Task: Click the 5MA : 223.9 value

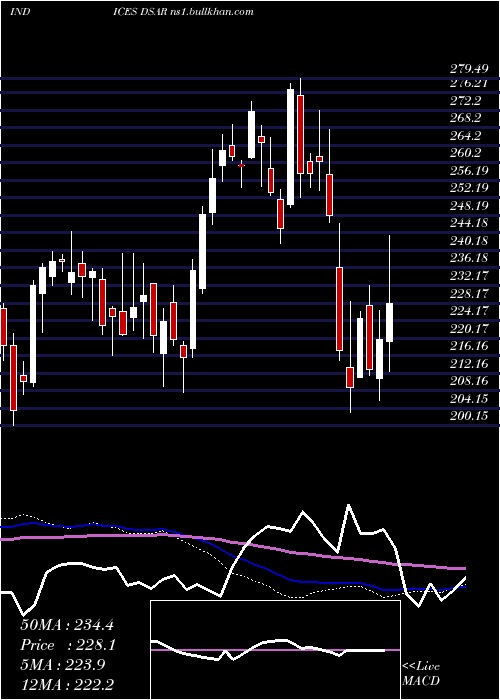Action: pyautogui.click(x=63, y=666)
